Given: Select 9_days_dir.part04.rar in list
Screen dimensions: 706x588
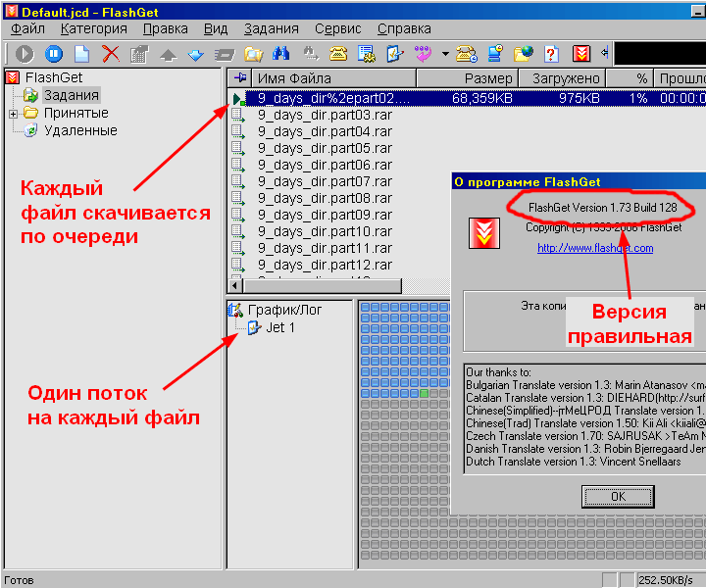Looking at the screenshot, I should coord(325,131).
